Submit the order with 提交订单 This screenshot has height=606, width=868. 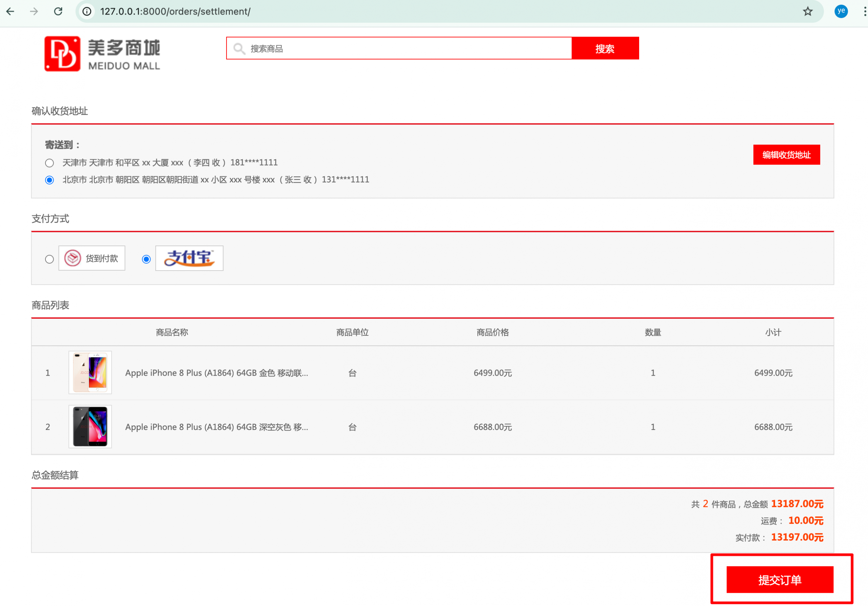click(x=780, y=580)
